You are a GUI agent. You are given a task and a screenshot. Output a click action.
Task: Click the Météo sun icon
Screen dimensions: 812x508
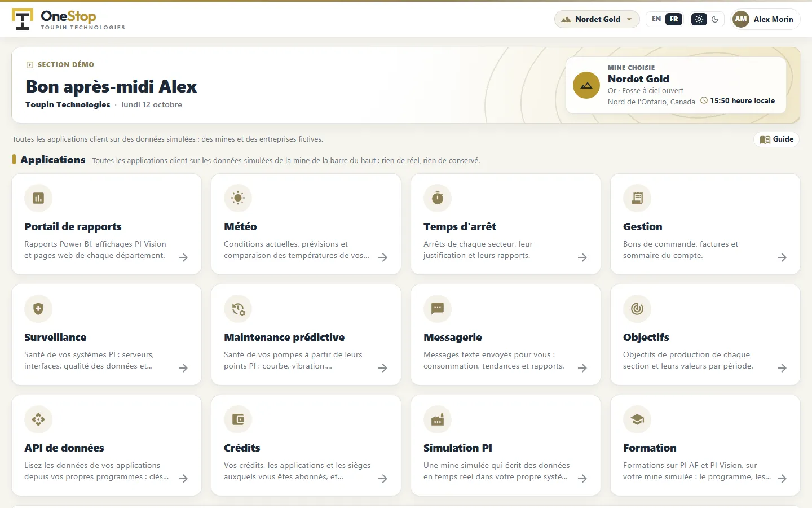coord(238,198)
